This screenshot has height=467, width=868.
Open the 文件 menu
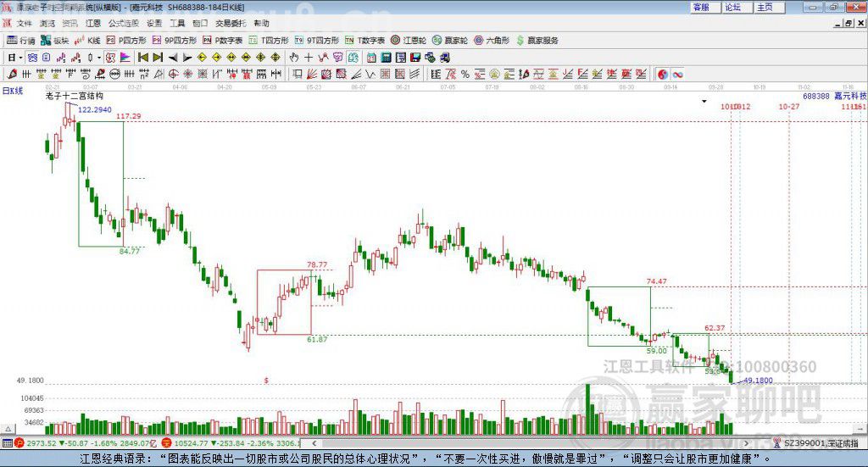[24, 23]
